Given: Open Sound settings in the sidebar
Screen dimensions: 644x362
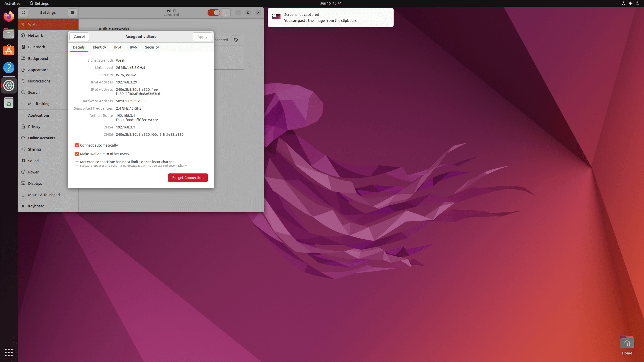Looking at the screenshot, I should 43,161.
